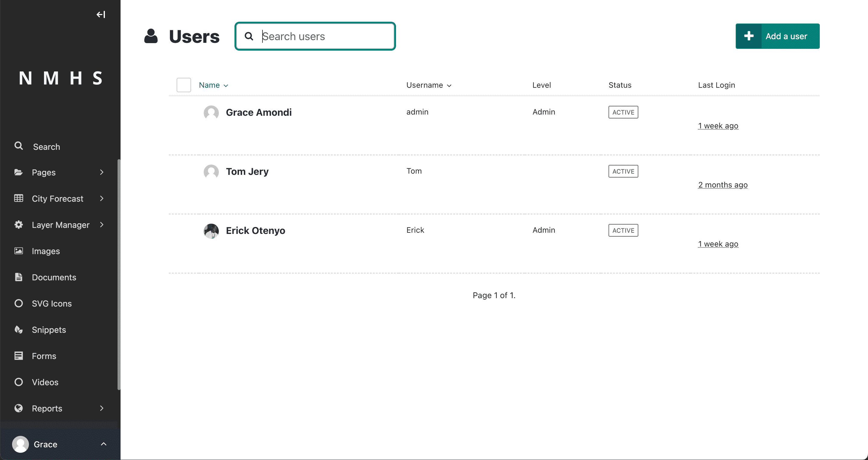Collapse the sidebar with the arrow icon
868x460 pixels.
(101, 14)
